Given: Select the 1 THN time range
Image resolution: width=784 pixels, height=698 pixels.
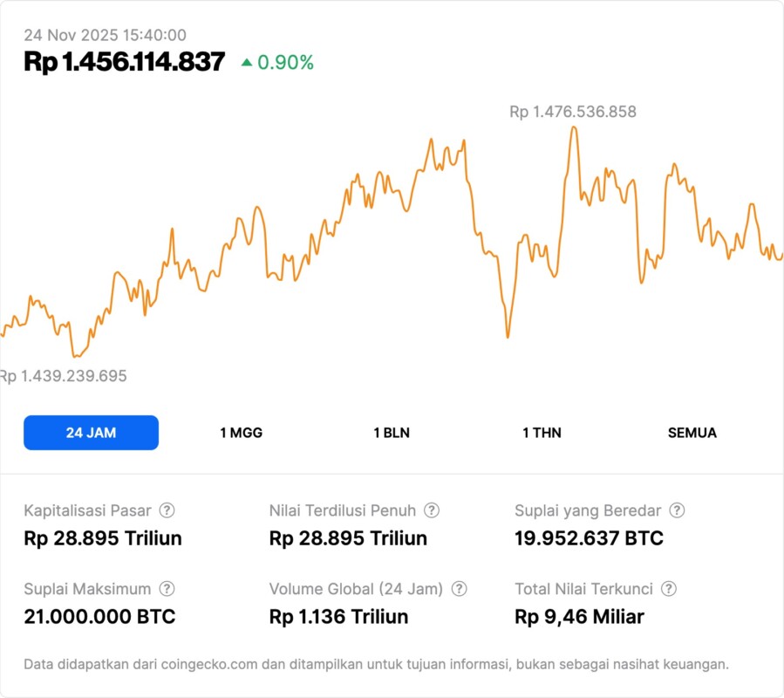Looking at the screenshot, I should coord(542,433).
